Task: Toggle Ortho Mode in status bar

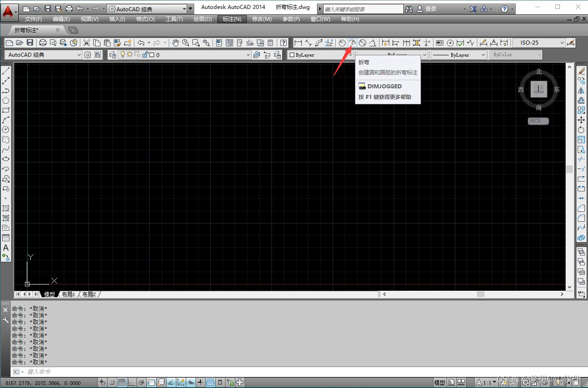Action: pyautogui.click(x=131, y=382)
